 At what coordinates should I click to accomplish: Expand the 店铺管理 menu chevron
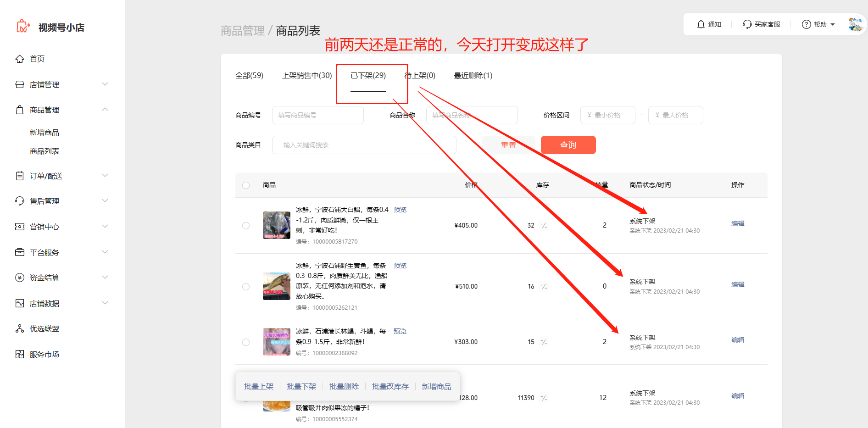point(105,84)
